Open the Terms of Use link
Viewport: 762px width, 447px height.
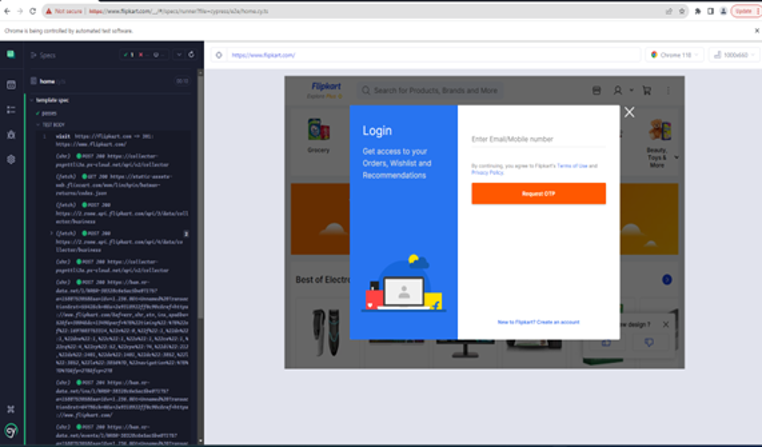click(572, 166)
